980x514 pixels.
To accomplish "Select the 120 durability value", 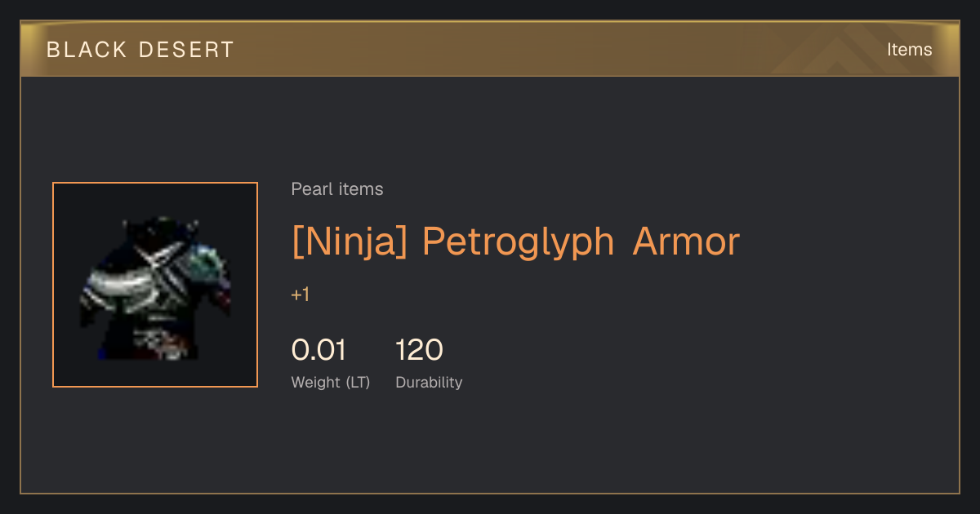I will coord(419,350).
